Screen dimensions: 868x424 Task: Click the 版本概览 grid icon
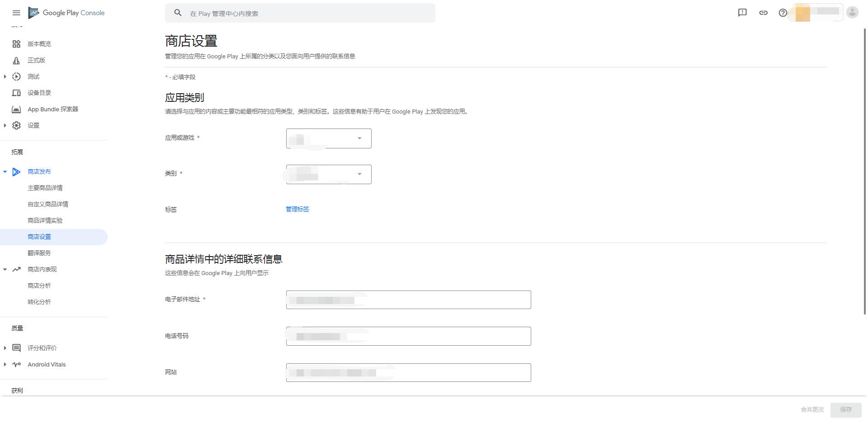16,44
